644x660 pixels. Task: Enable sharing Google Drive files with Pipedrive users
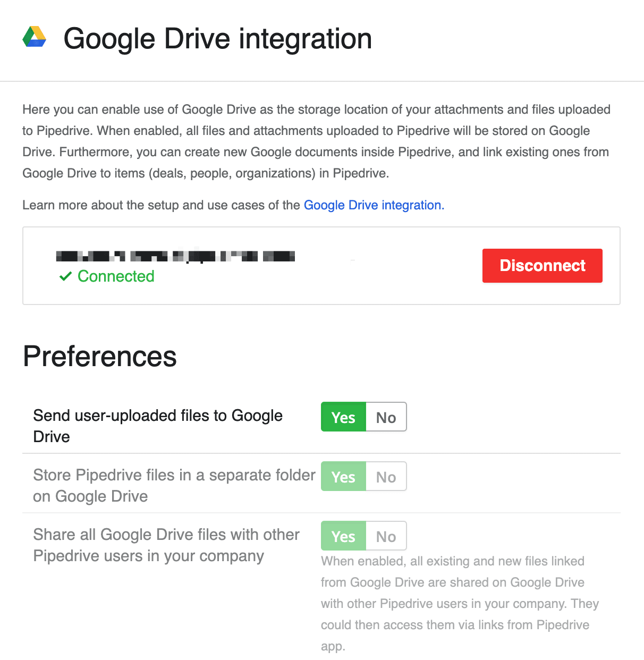pos(343,536)
